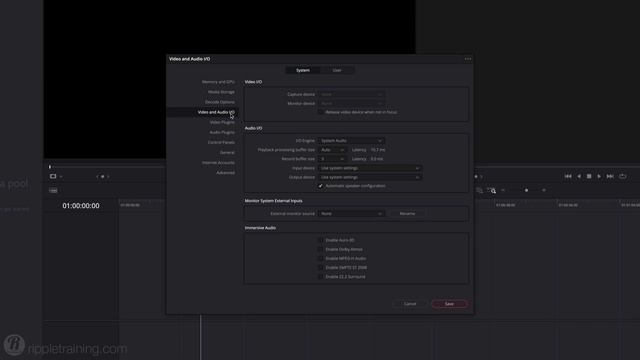Open the Monitor device dropdown
Image resolution: width=640 pixels, height=360 pixels.
(x=351, y=104)
